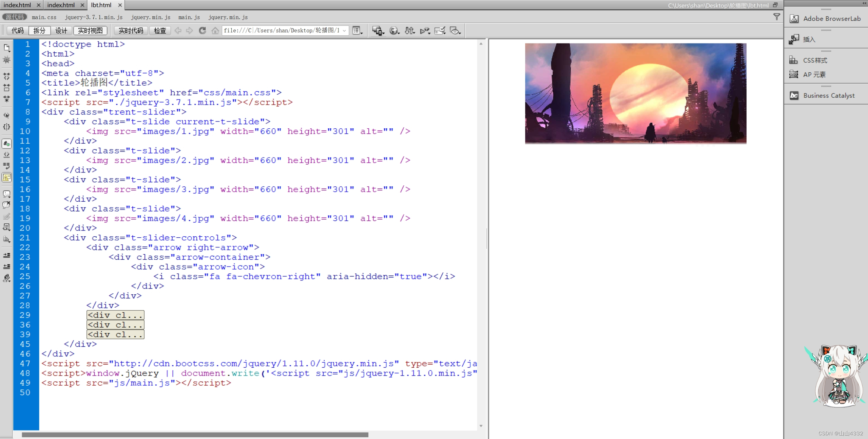Click the balance braces icon
This screenshot has height=439, width=868.
pos(6,127)
